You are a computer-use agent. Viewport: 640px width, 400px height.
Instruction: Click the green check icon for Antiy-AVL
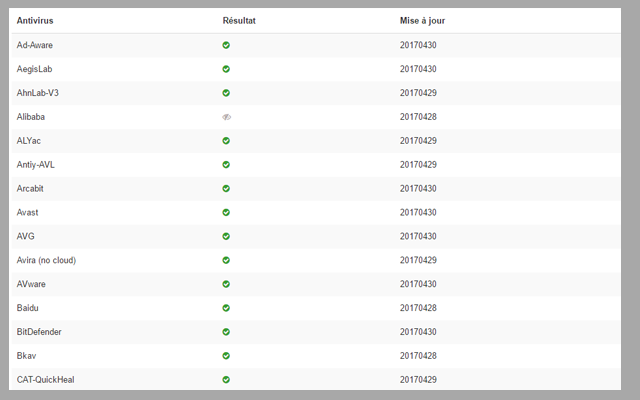(x=226, y=165)
